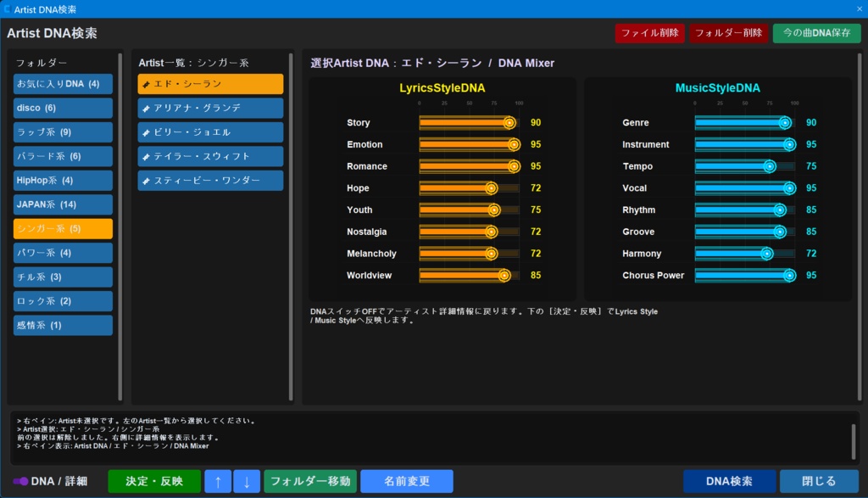
Task: Click the Tempo slider handle
Action: [770, 166]
